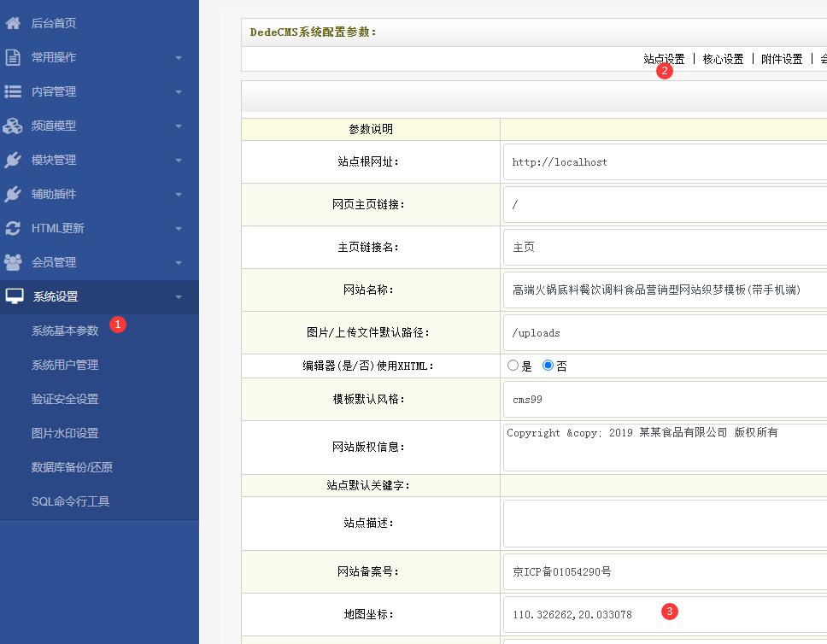Viewport: 827px width, 644px height.
Task: Switch to the 核心设置 tab
Action: [723, 59]
